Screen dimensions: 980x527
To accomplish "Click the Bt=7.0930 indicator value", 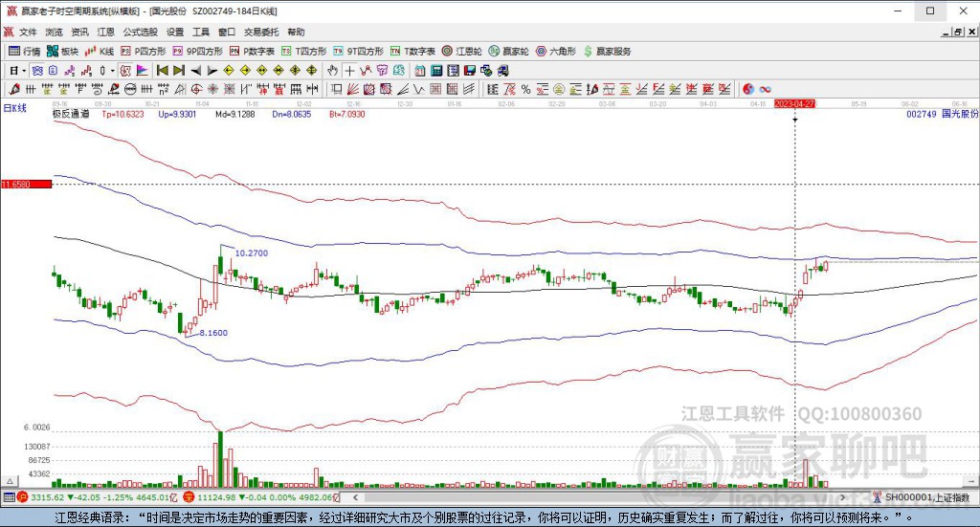I will pyautogui.click(x=346, y=114).
